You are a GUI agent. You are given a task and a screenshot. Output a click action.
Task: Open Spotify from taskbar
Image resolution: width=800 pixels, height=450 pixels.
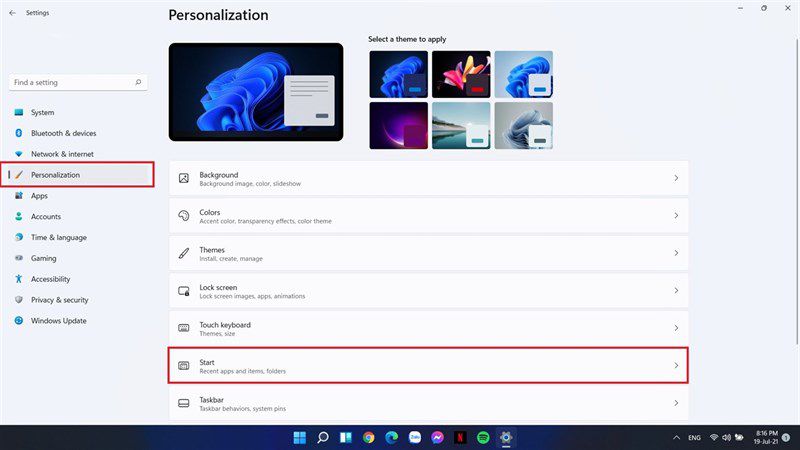(483, 438)
